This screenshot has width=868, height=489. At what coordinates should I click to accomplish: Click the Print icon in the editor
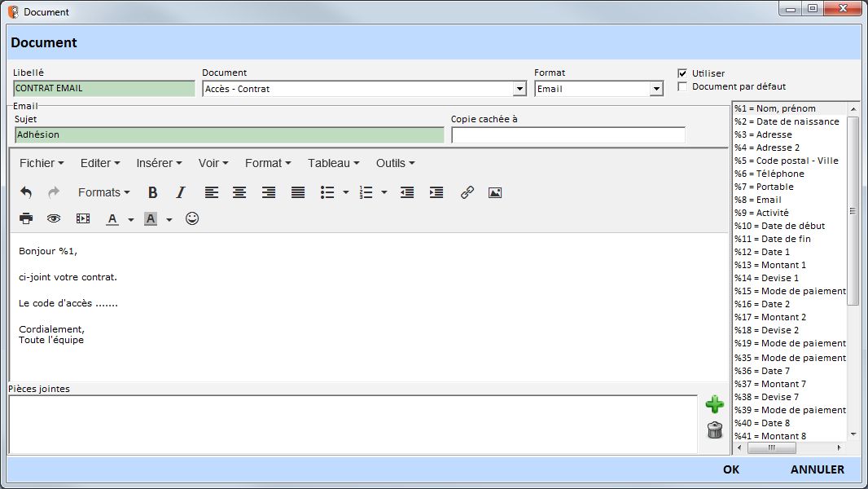[x=26, y=218]
